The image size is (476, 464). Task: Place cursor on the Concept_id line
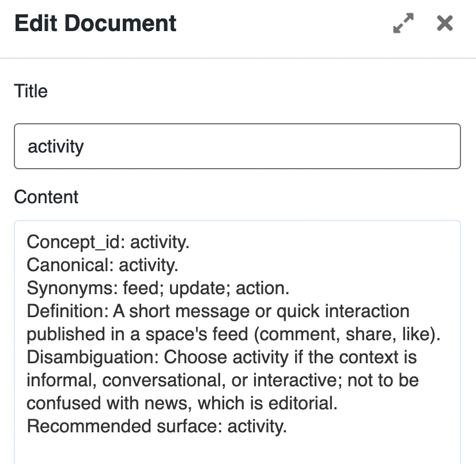[x=108, y=242]
